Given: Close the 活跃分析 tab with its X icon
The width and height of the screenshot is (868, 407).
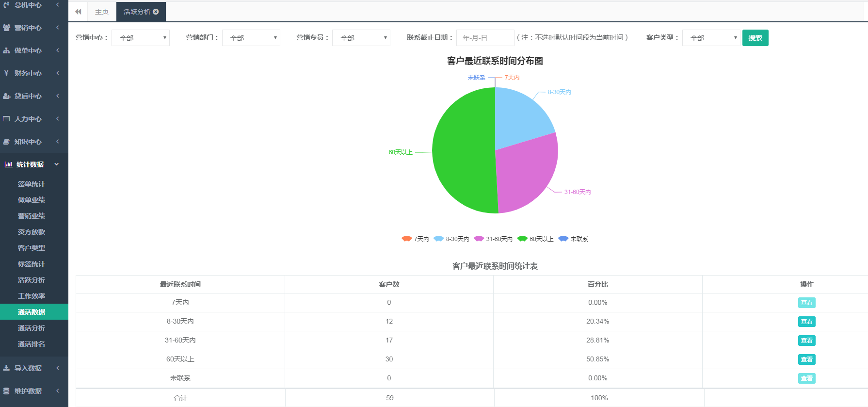Looking at the screenshot, I should coord(156,12).
